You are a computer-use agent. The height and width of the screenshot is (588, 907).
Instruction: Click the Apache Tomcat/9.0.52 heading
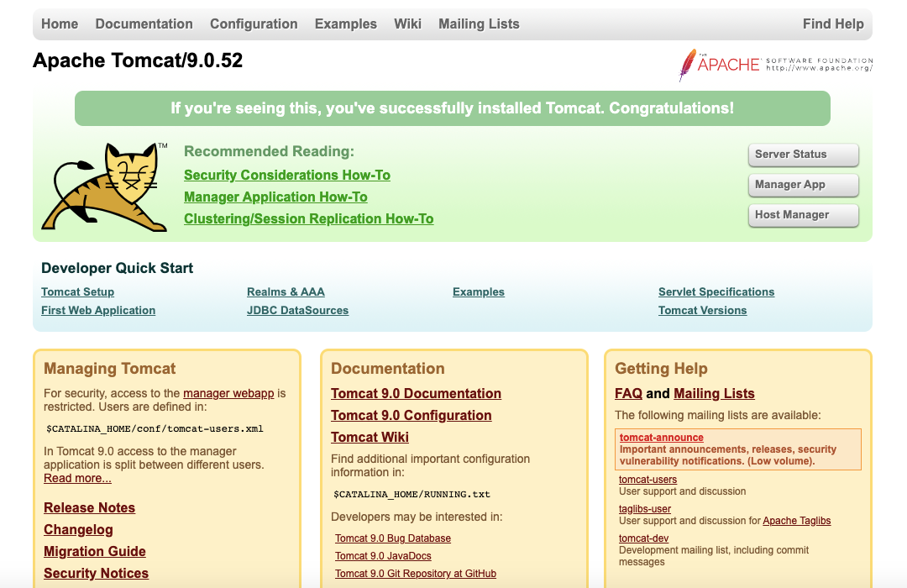click(138, 60)
